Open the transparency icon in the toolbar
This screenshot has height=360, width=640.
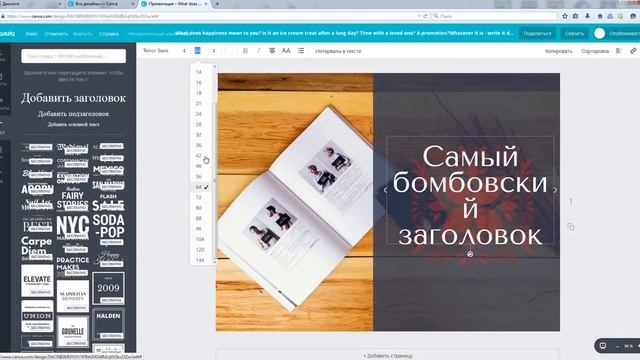point(619,51)
